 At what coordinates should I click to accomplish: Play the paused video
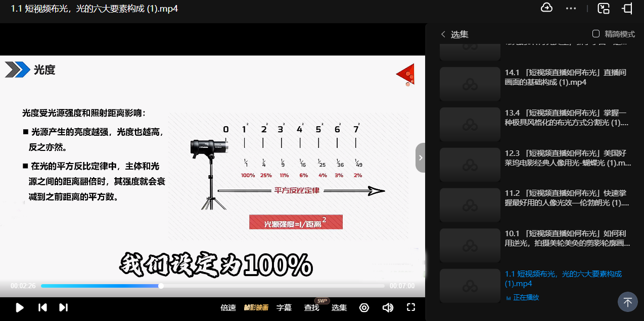[x=20, y=307]
